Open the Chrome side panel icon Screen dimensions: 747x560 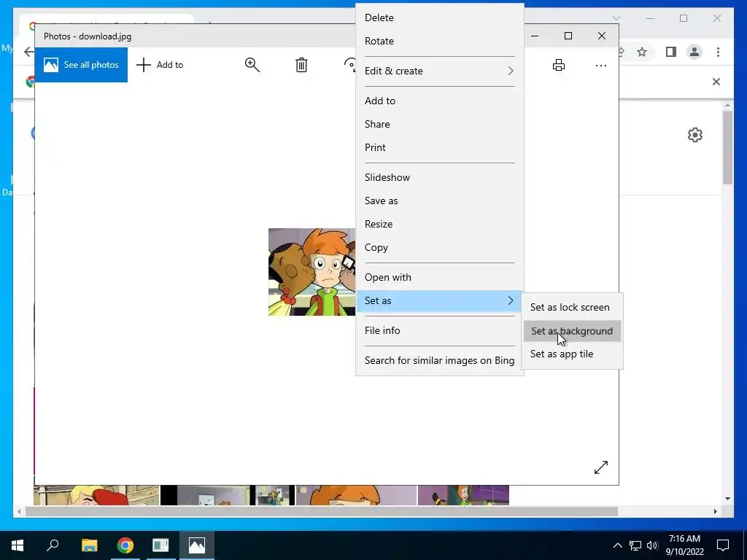point(671,52)
